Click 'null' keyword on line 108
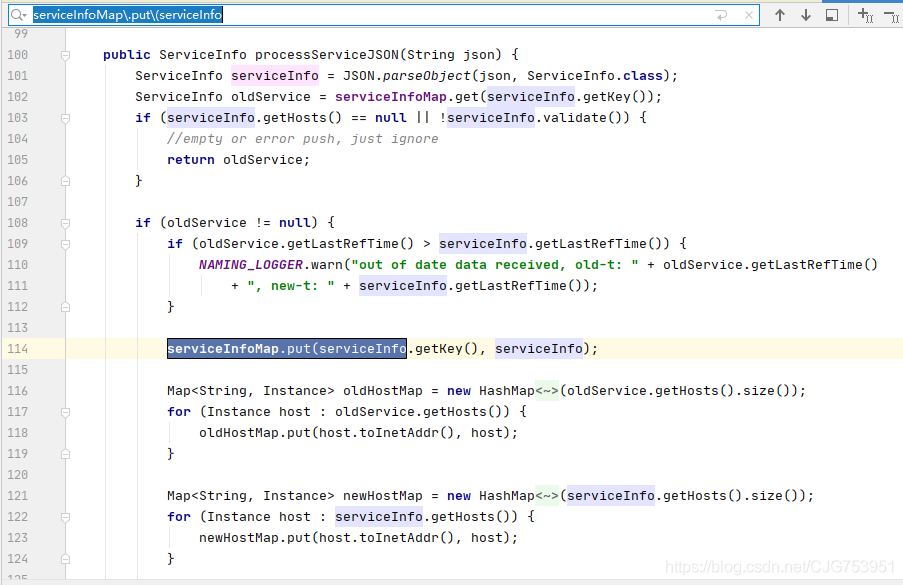 point(295,223)
